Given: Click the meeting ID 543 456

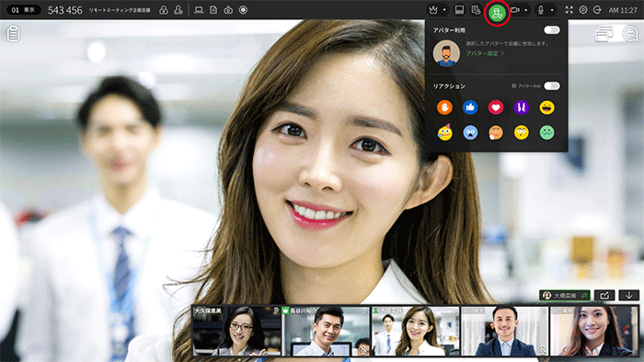Looking at the screenshot, I should click(65, 10).
